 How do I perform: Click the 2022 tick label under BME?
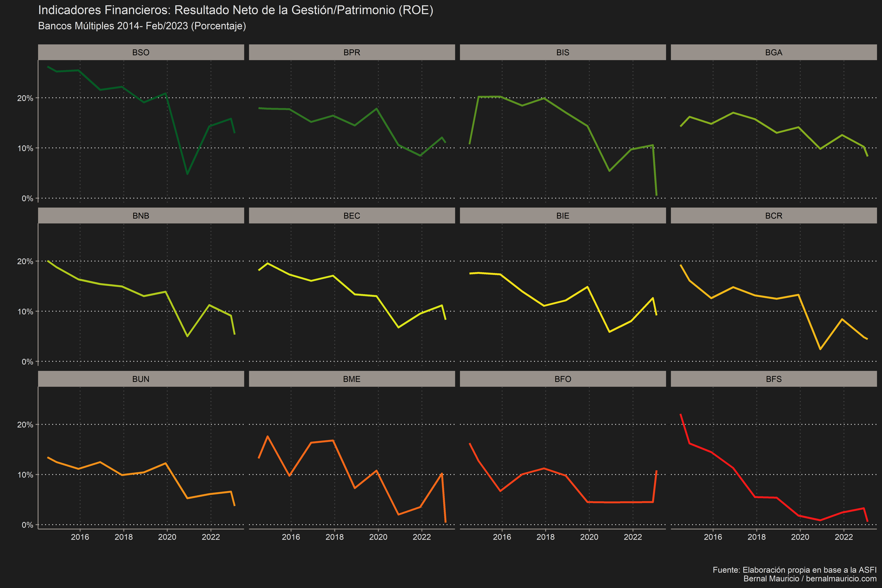(422, 537)
